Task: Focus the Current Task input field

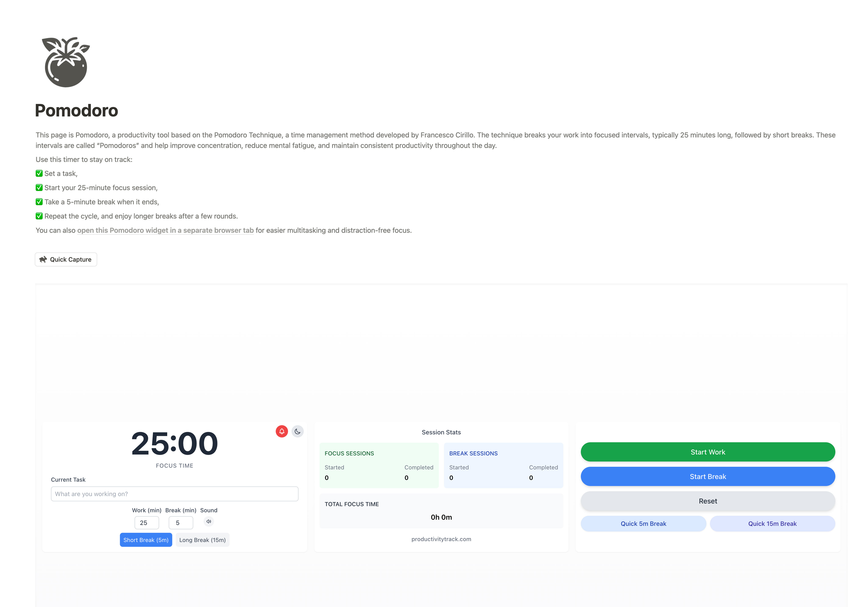Action: [175, 494]
